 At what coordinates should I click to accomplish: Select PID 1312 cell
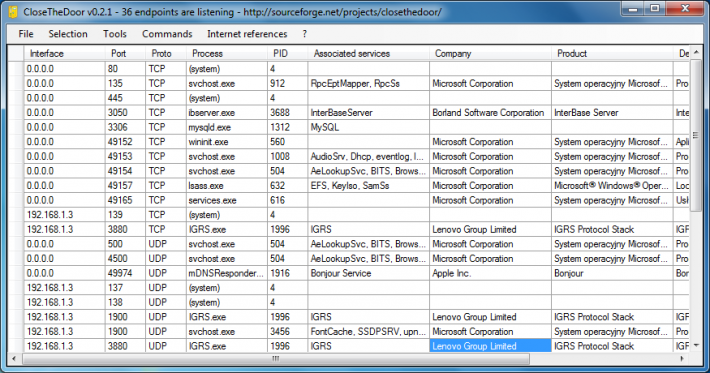pyautogui.click(x=288, y=127)
